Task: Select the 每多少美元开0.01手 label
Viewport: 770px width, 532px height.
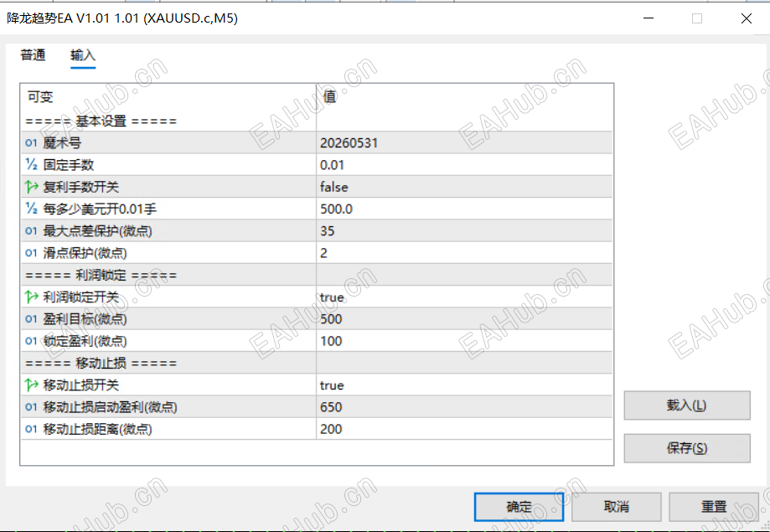Action: click(x=100, y=209)
